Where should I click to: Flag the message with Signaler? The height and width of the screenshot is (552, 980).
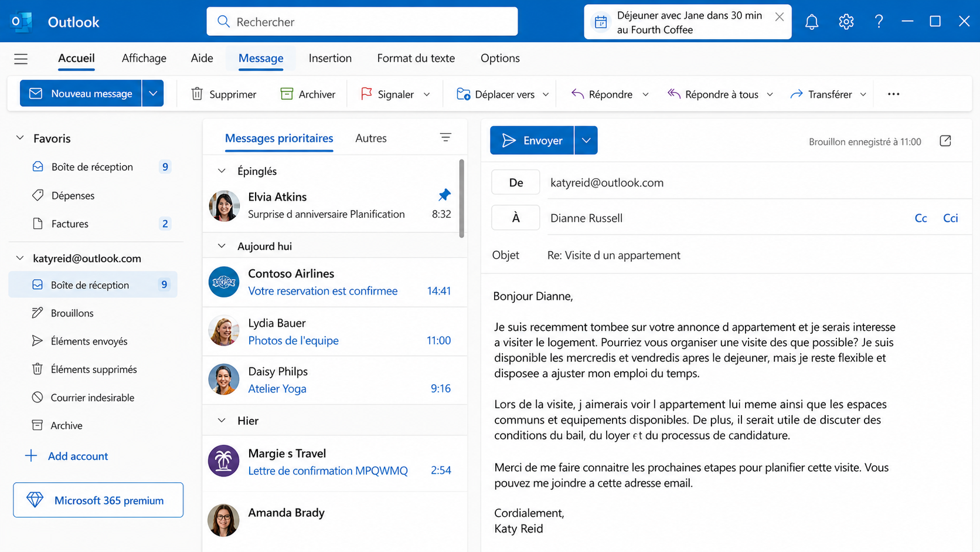click(387, 94)
